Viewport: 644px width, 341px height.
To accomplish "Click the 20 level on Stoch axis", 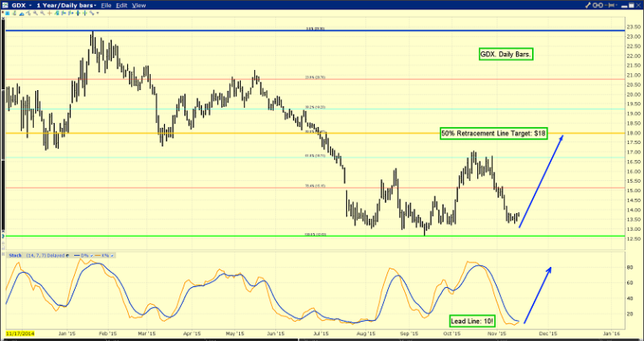I will [x=630, y=314].
